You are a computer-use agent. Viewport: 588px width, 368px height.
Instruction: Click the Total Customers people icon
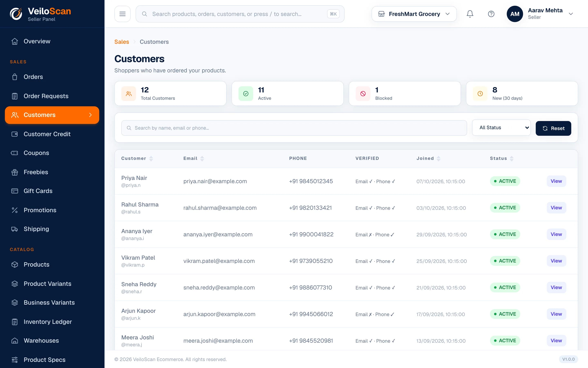[129, 93]
